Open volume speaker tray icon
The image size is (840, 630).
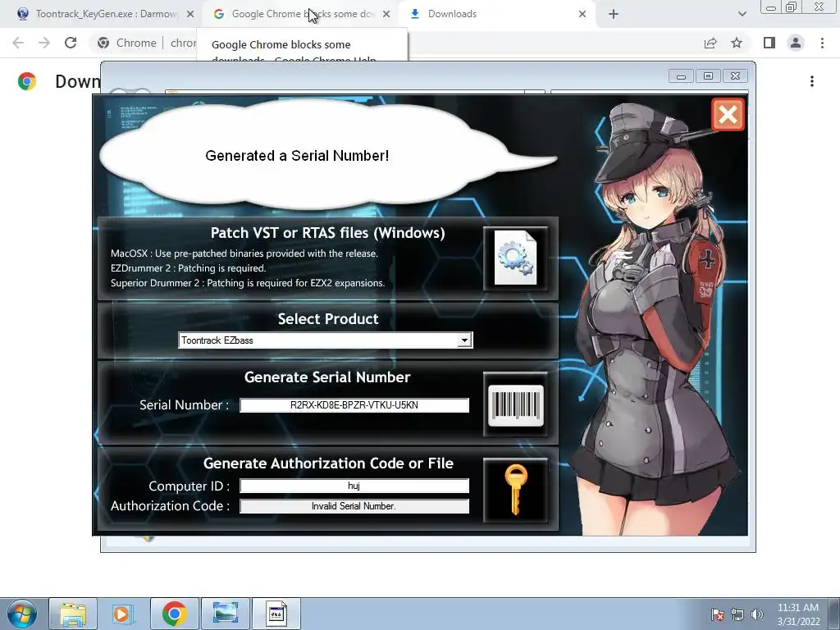click(757, 614)
